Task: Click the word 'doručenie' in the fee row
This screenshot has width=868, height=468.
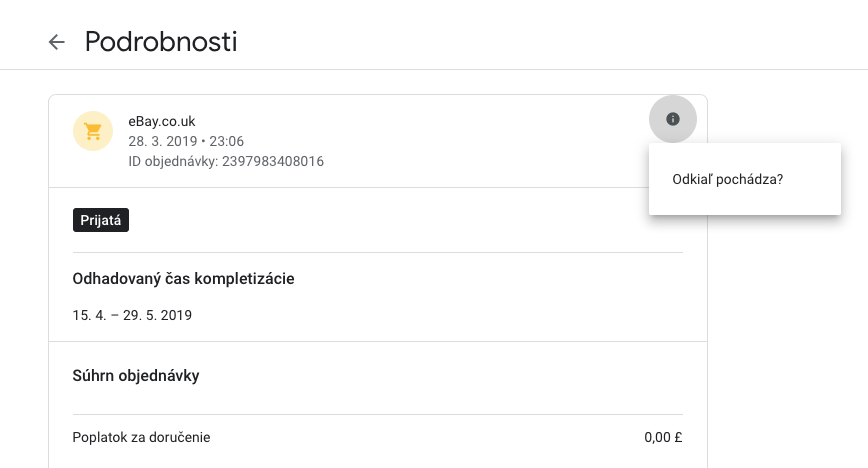Action: [x=185, y=438]
